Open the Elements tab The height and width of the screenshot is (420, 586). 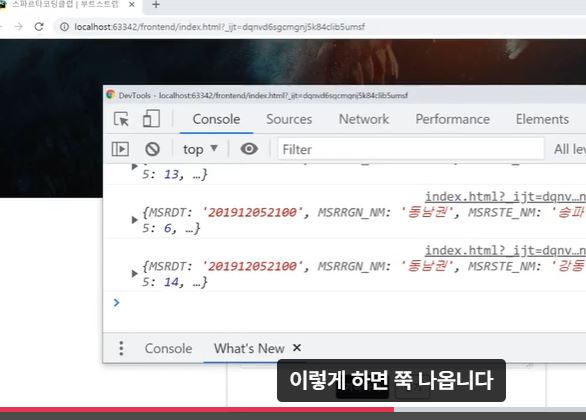pos(542,119)
